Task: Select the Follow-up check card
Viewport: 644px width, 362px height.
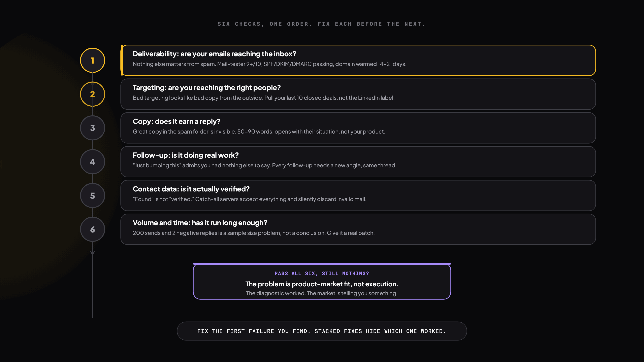Action: coord(358,162)
